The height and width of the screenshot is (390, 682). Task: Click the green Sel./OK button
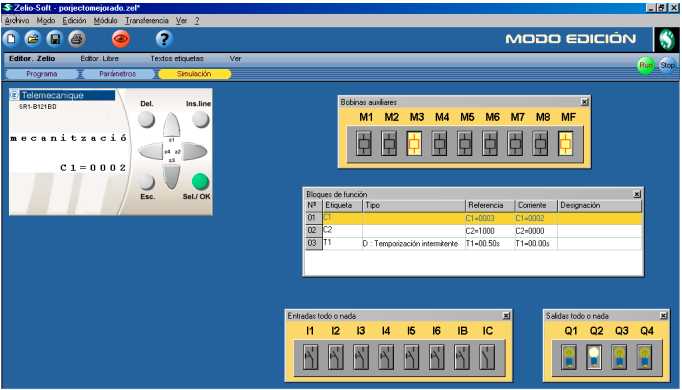[200, 182]
